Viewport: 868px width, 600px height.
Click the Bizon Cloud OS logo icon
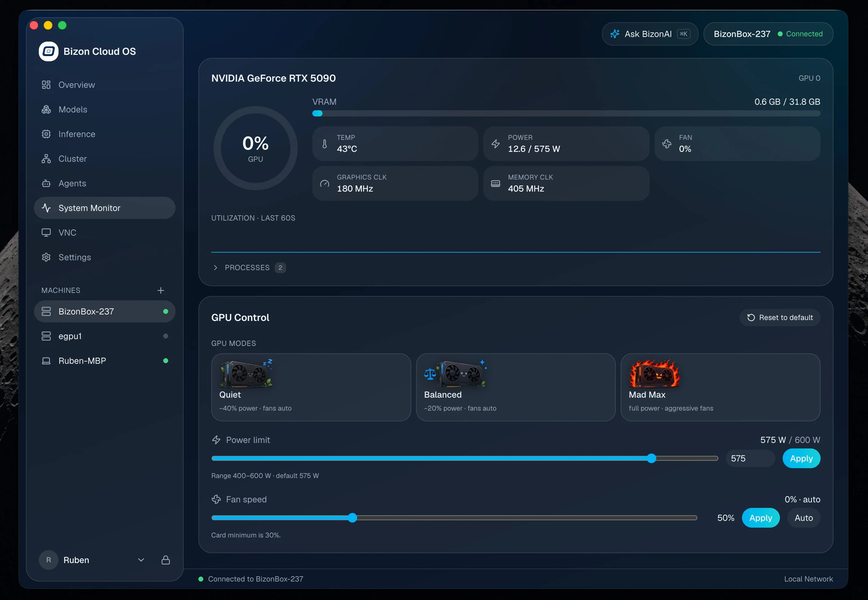(48, 51)
